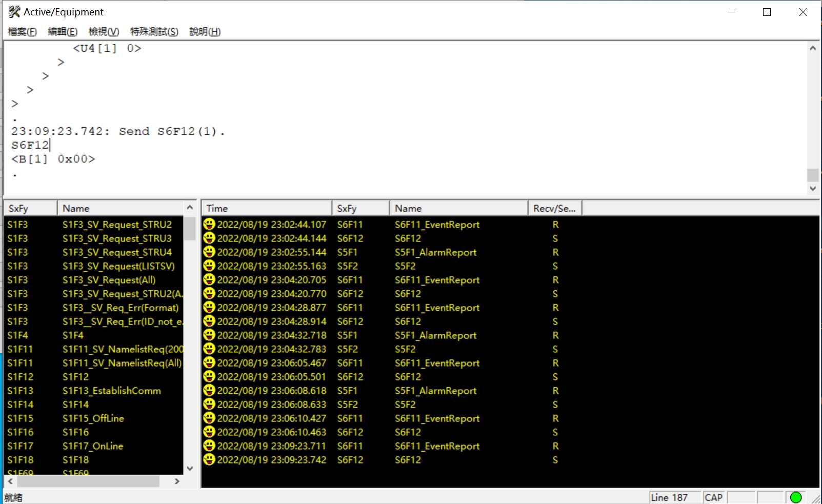Sort log by Name column header

click(458, 208)
